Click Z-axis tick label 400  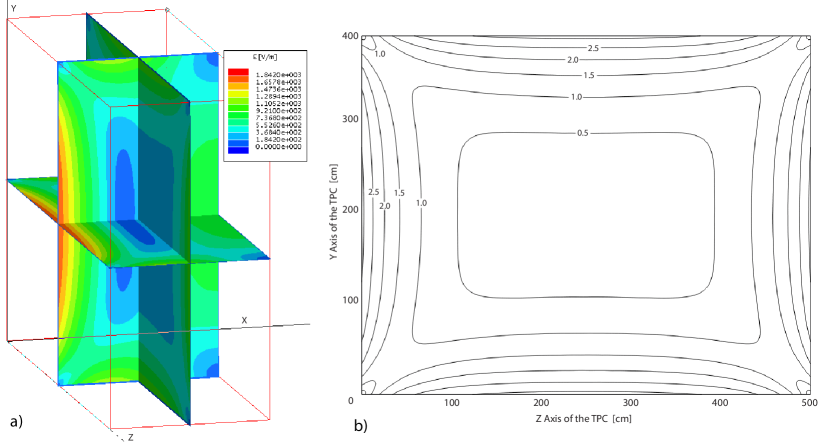pos(720,403)
